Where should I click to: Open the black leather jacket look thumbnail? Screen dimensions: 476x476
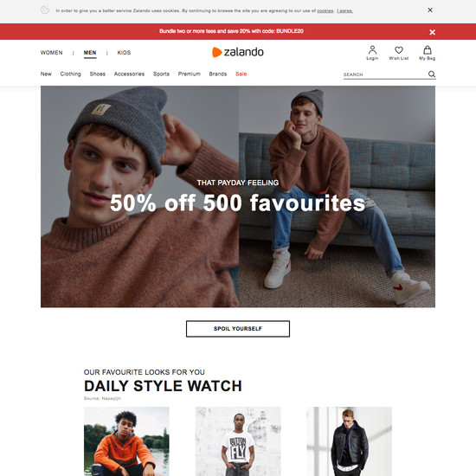coord(349,441)
